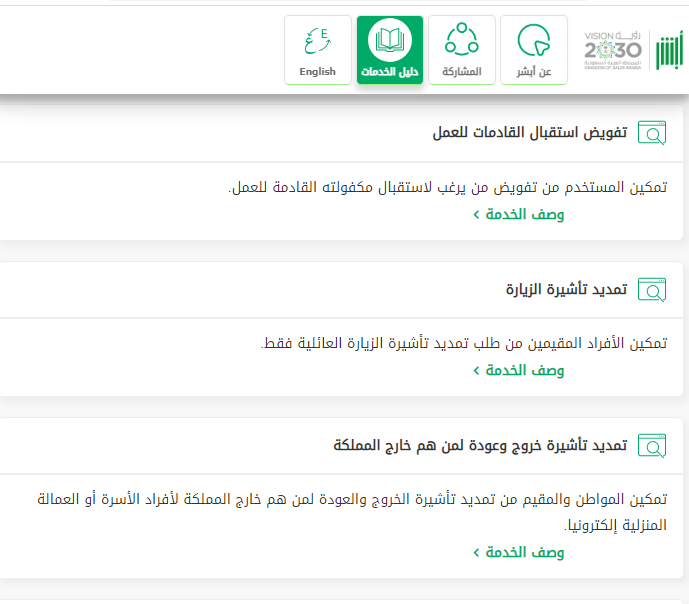689x604 pixels.
Task: Click وصف الخدمة under تمديد تأشيرة الزيارة
Action: click(524, 370)
